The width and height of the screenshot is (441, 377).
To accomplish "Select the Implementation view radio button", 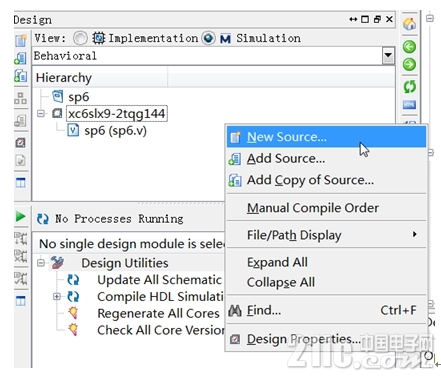I will (80, 38).
